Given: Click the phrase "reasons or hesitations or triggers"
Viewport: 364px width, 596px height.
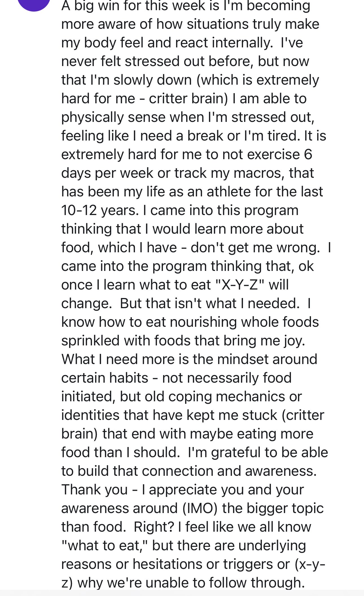Looking at the screenshot, I should click(175, 564).
